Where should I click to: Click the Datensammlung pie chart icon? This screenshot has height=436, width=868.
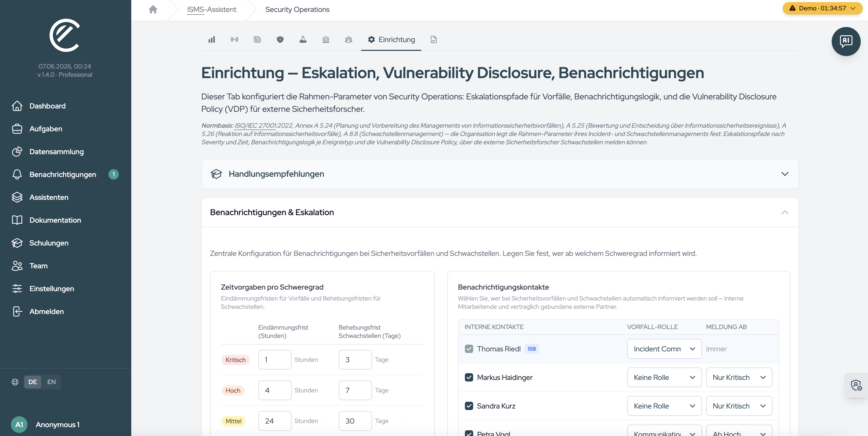pyautogui.click(x=17, y=152)
